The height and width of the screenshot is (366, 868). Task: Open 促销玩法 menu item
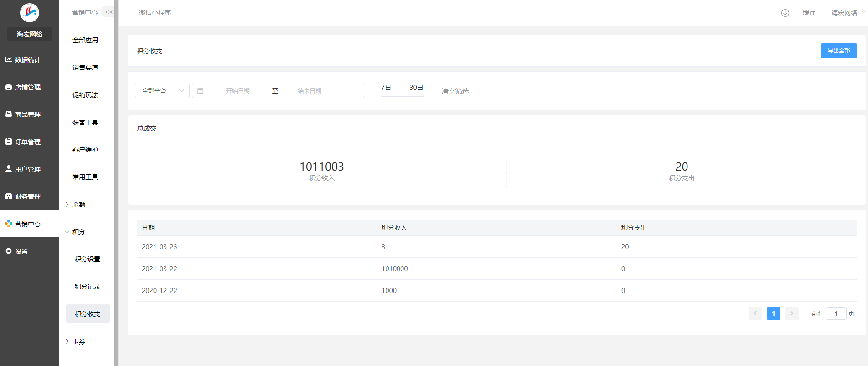pyautogui.click(x=85, y=95)
